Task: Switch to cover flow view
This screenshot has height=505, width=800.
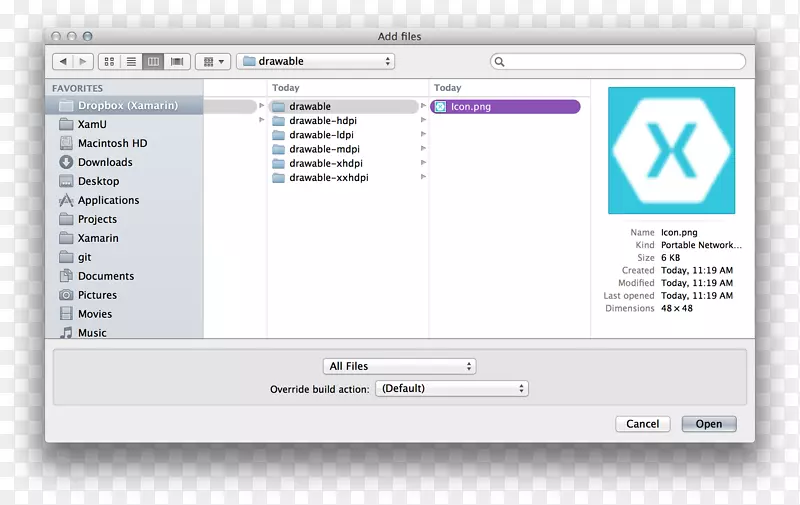Action: 176,62
